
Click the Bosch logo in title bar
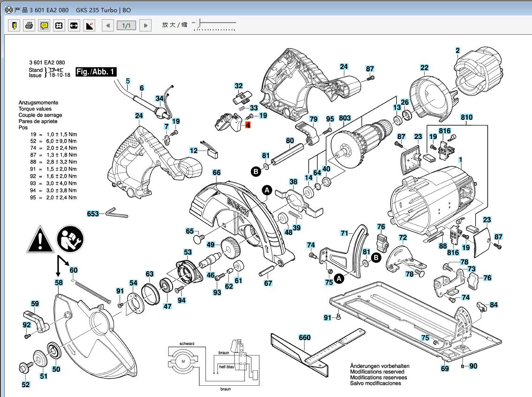[9, 10]
